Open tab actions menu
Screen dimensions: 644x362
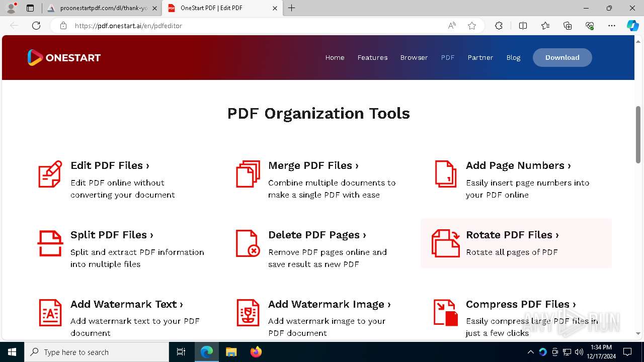pos(30,8)
